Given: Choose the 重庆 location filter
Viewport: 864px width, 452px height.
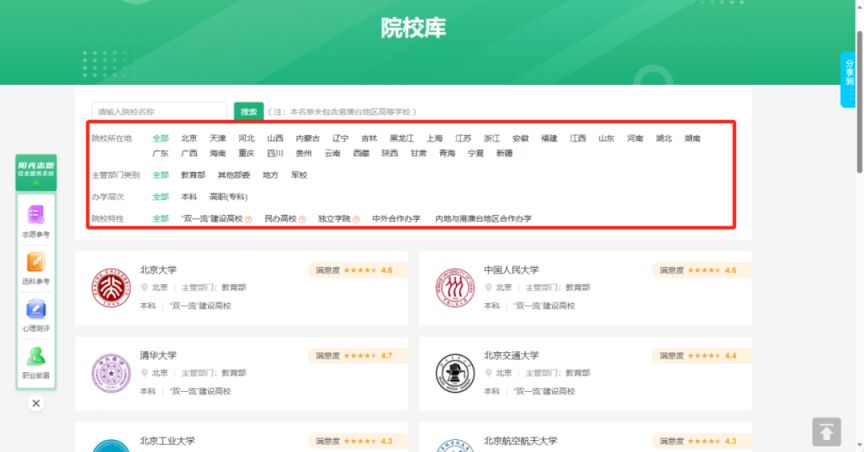Looking at the screenshot, I should [x=246, y=153].
